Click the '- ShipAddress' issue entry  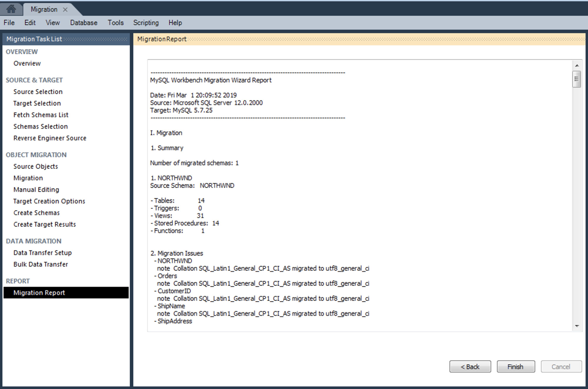pos(173,321)
